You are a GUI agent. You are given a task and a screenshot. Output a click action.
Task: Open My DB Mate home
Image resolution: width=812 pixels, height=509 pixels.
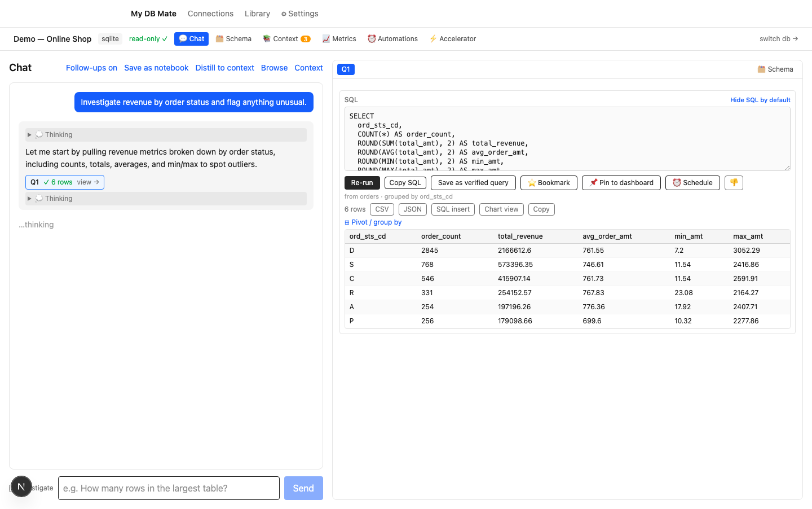point(153,14)
